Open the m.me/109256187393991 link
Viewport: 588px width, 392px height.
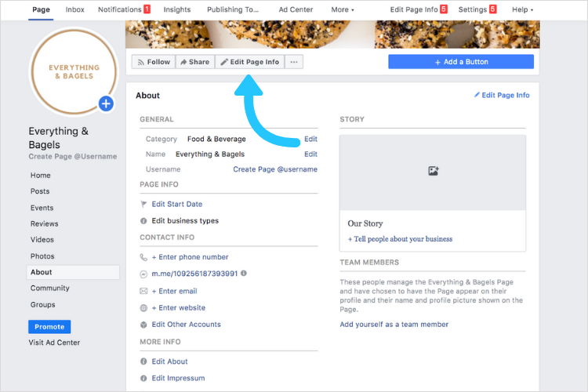pos(194,274)
